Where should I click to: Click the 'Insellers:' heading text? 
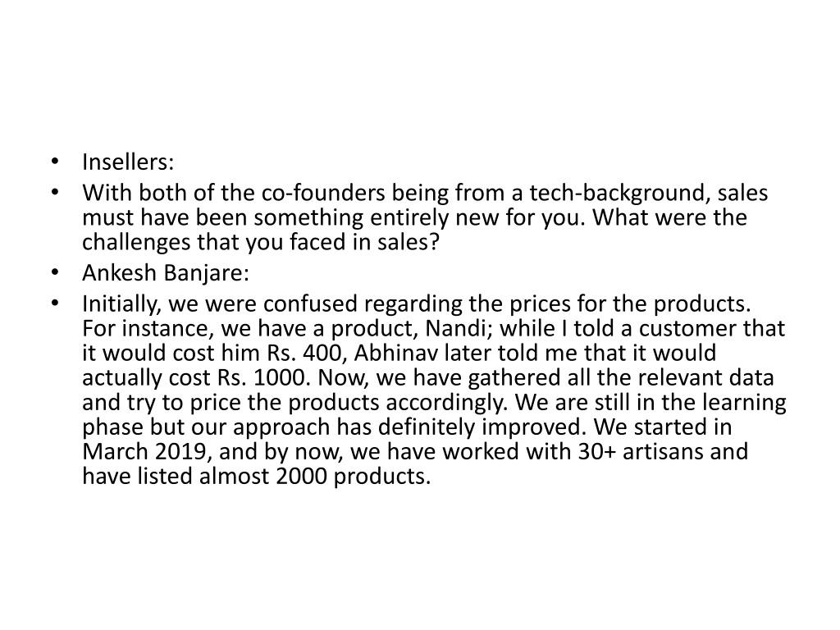[x=128, y=162]
